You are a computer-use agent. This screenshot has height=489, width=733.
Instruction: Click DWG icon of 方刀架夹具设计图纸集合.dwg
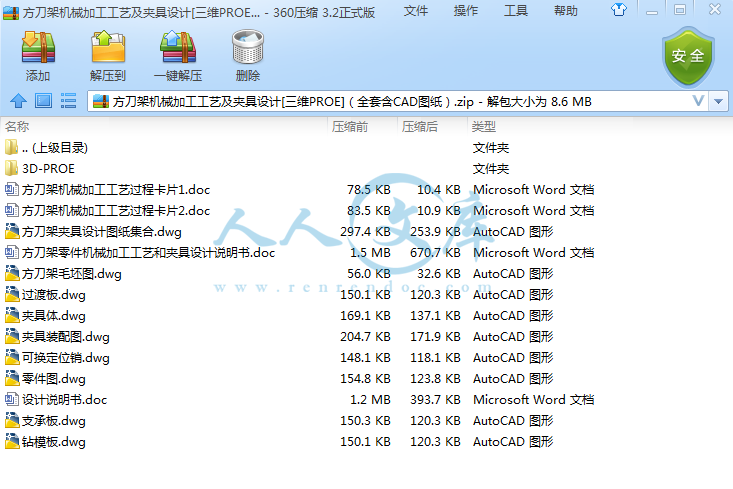click(x=12, y=231)
